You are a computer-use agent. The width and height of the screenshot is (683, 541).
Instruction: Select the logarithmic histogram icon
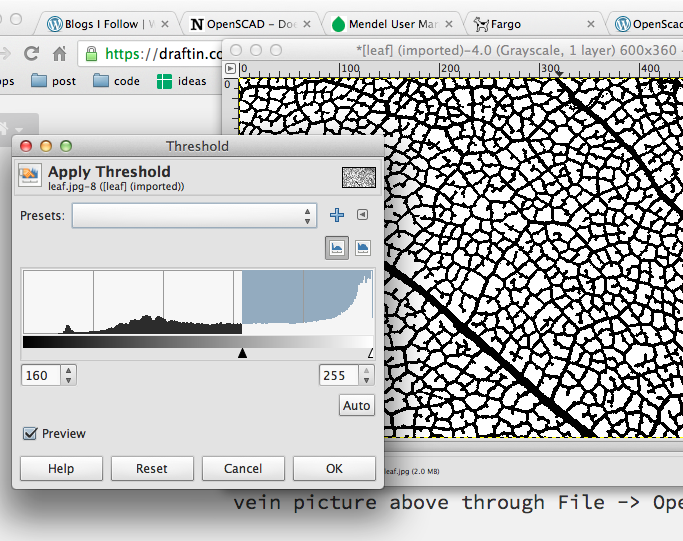tap(363, 248)
